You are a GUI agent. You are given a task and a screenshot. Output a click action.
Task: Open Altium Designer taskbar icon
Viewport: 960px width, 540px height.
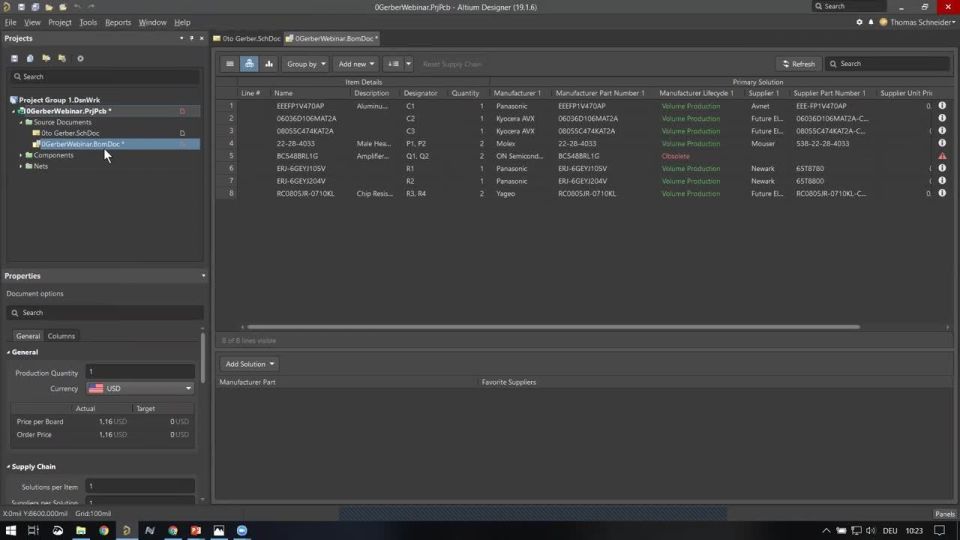127,530
